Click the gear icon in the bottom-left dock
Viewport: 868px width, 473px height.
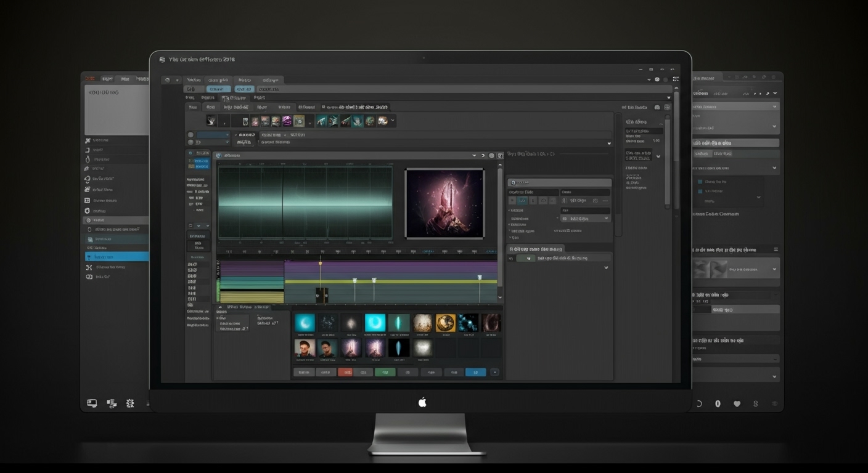[x=130, y=403]
